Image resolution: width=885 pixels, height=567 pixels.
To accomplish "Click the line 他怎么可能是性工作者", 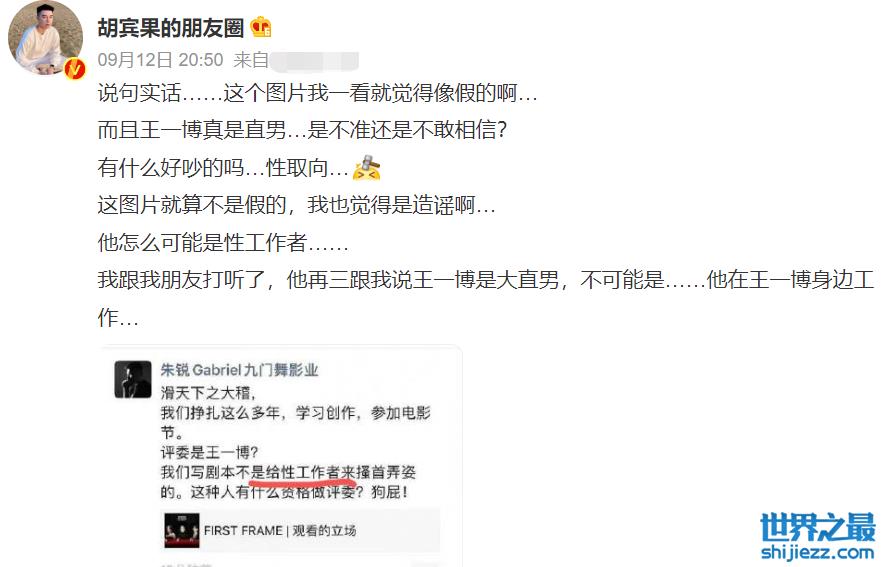I will 223,243.
